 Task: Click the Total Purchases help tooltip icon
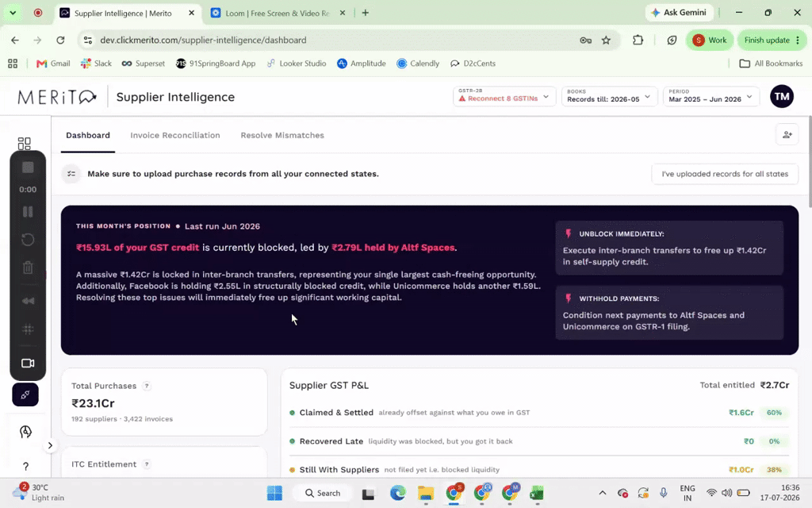147,386
